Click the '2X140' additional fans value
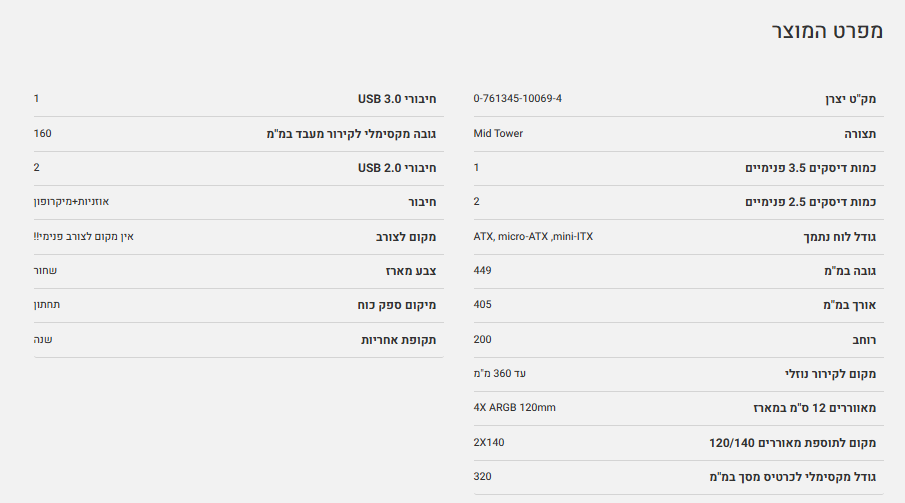This screenshot has width=905, height=503. 489,442
